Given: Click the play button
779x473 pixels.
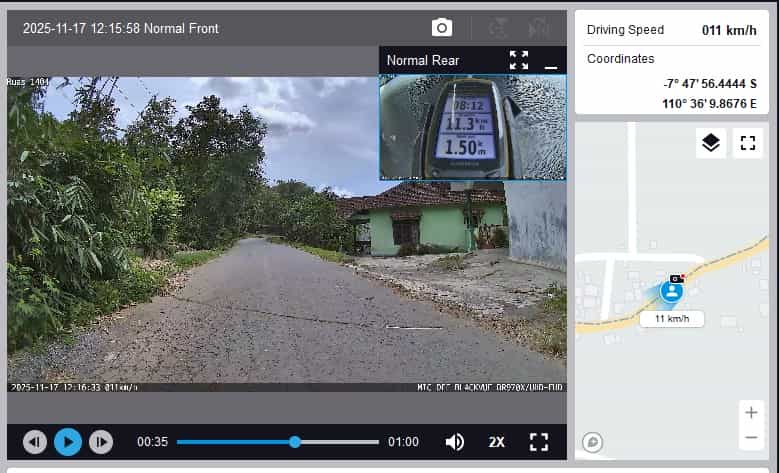Looking at the screenshot, I should 68,441.
